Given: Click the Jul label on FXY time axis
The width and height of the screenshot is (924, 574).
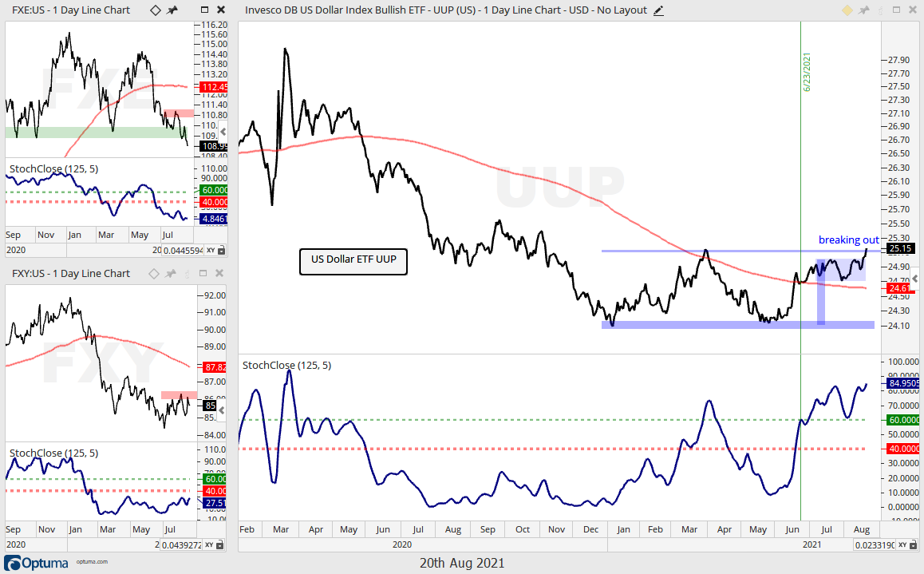Looking at the screenshot, I should 170,529.
